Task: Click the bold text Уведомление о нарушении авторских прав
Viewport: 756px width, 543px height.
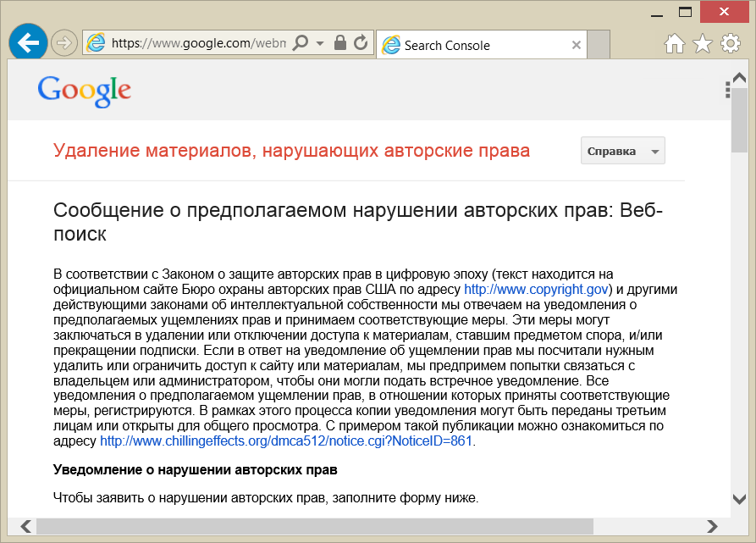Action: click(x=196, y=469)
